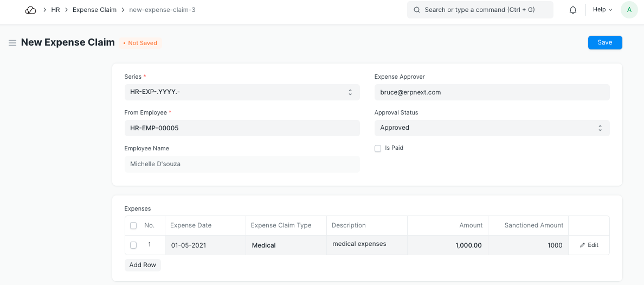
Task: Save the new expense claim
Action: 604,43
